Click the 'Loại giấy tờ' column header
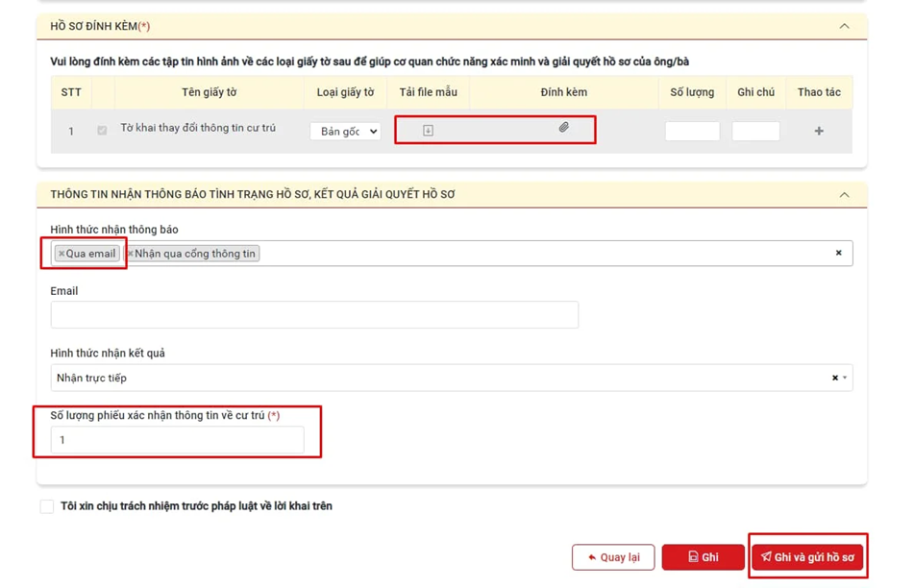Viewport: 914px width, 588px height. tap(345, 92)
